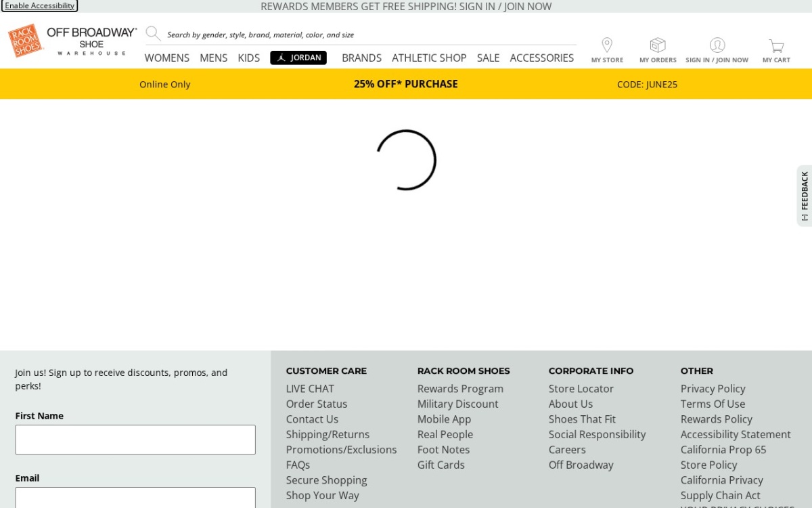
Task: Open the Feedback side tab
Action: pyautogui.click(x=805, y=196)
